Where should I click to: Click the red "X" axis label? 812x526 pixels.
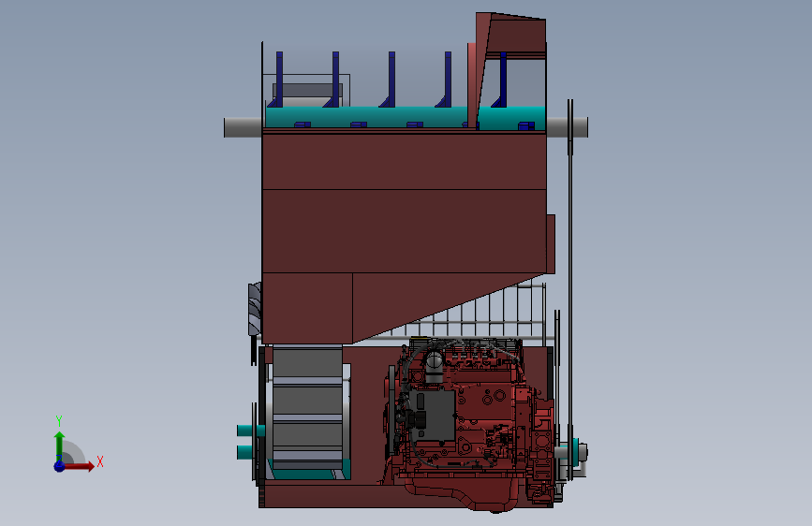(x=100, y=461)
